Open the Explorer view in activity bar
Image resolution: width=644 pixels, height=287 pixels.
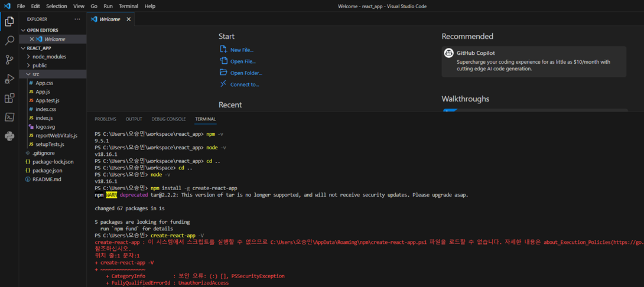point(9,22)
